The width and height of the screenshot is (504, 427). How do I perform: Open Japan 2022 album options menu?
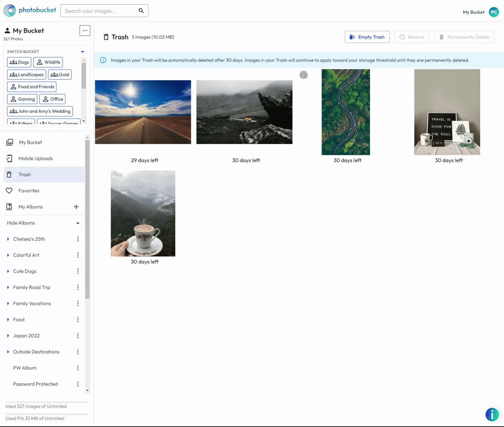[x=78, y=336]
